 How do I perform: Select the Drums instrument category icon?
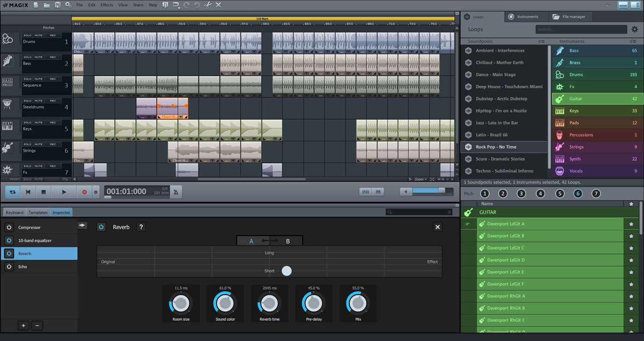pyautogui.click(x=559, y=74)
